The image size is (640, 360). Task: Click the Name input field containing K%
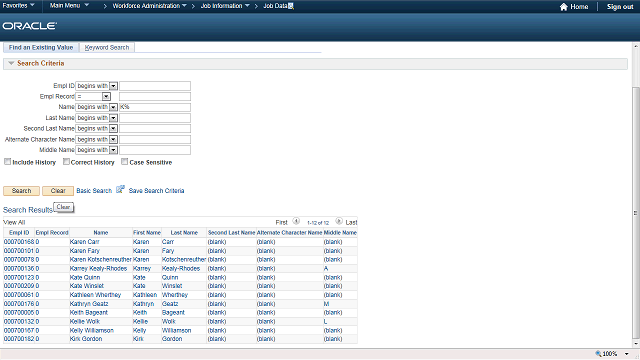click(155, 107)
